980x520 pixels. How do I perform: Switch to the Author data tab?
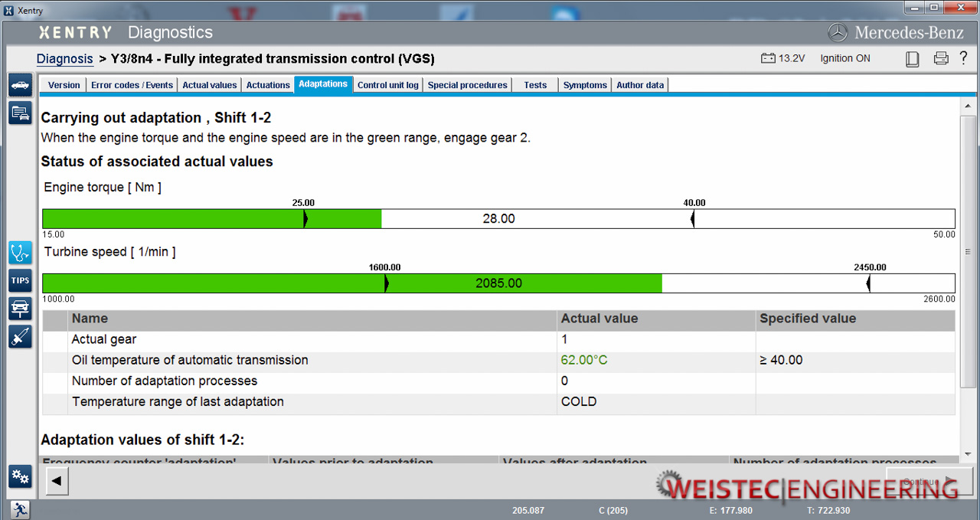tap(640, 85)
